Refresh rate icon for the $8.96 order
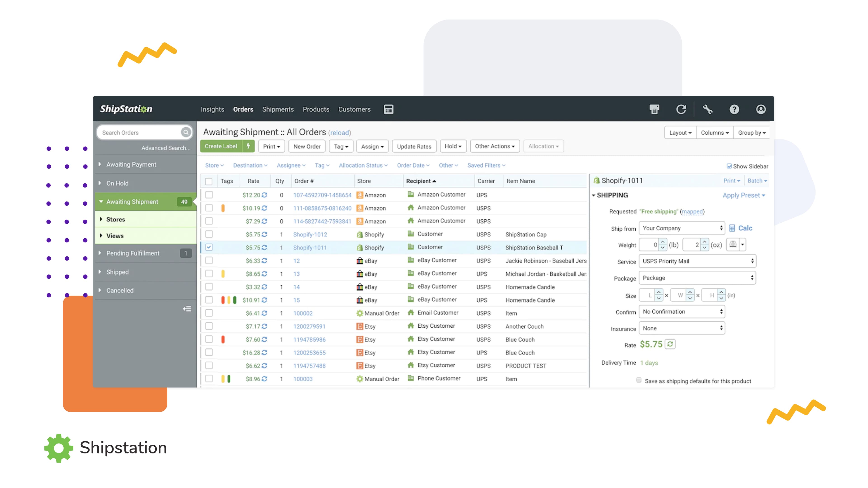868x488 pixels. (x=264, y=379)
